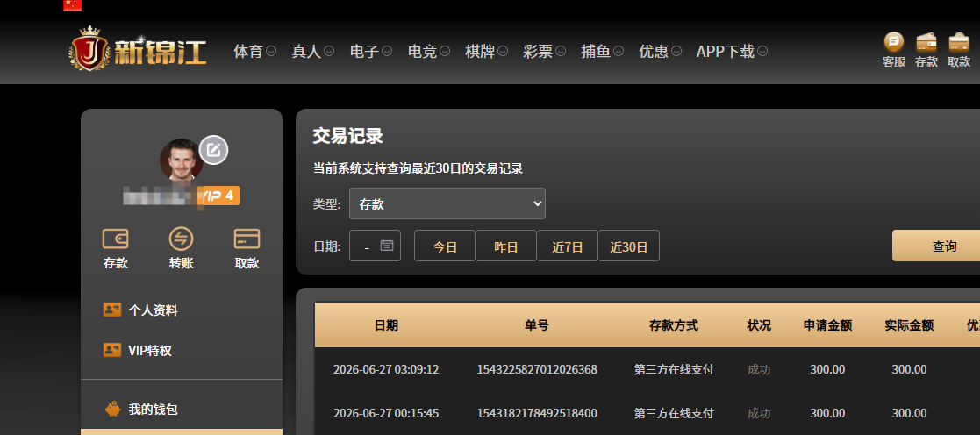Open 客服 customer service icon
Viewport: 980px width, 435px height.
click(894, 42)
